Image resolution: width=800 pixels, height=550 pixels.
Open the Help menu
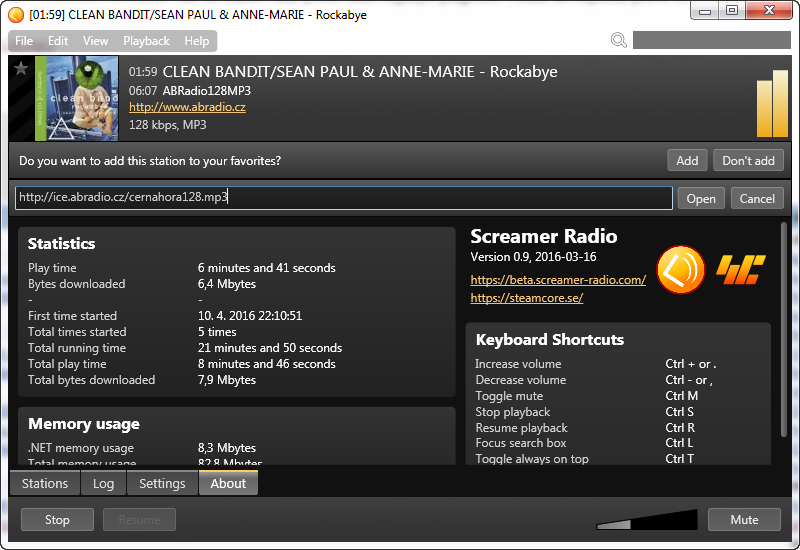click(x=197, y=41)
